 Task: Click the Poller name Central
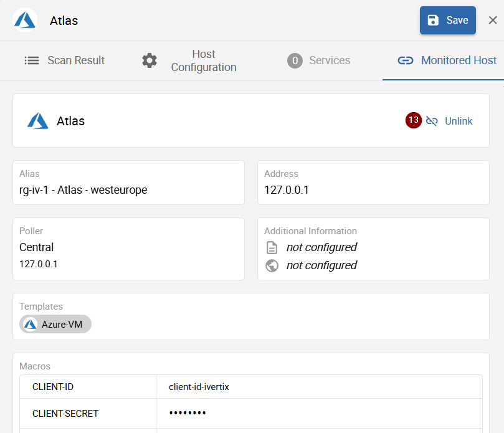point(36,247)
